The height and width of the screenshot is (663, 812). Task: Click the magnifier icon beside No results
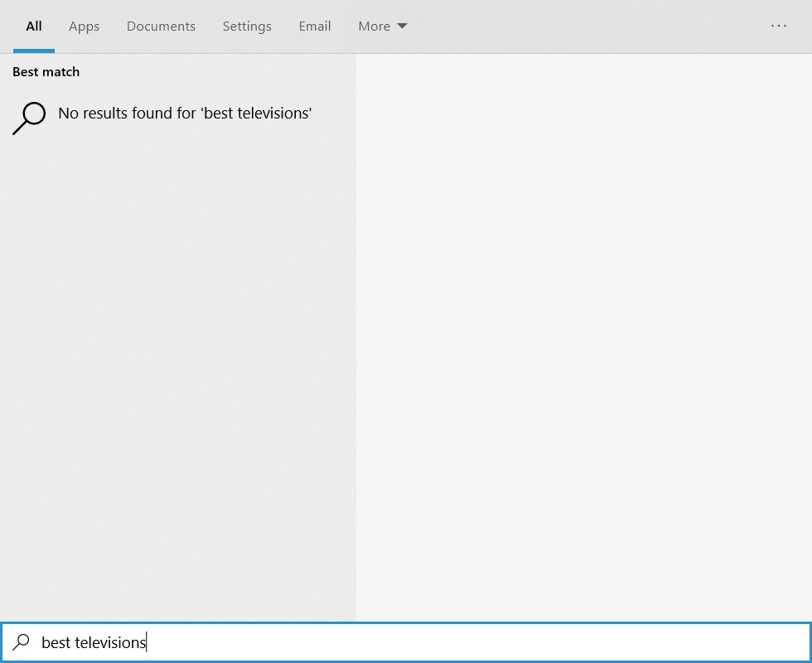coord(29,118)
